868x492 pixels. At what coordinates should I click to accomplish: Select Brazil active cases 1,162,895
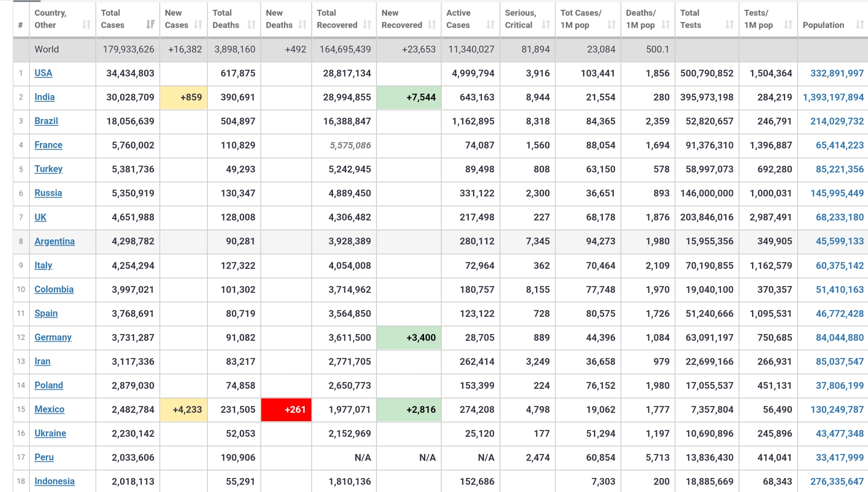(473, 121)
